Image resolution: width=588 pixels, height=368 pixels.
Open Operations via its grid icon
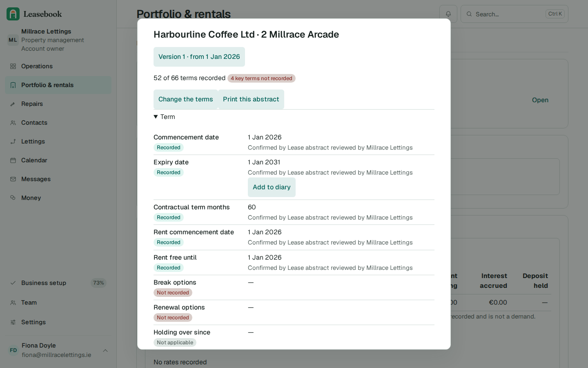pyautogui.click(x=13, y=66)
